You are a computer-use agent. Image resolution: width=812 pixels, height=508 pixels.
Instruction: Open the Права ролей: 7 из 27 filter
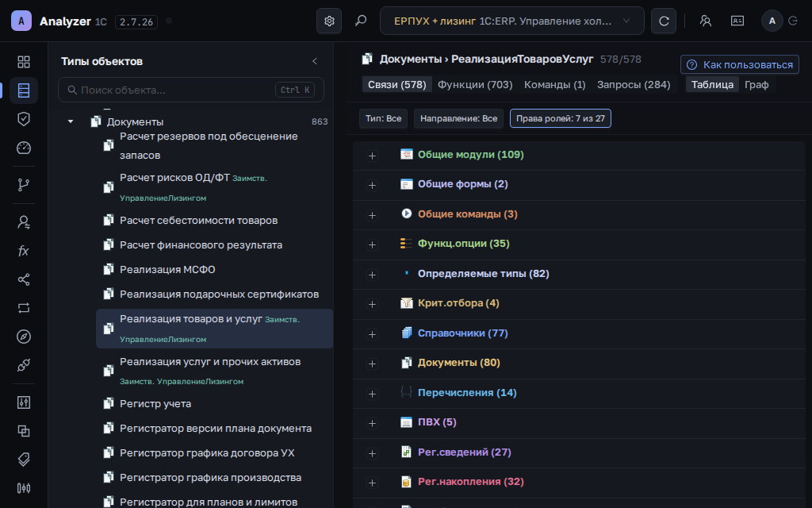[x=561, y=119]
